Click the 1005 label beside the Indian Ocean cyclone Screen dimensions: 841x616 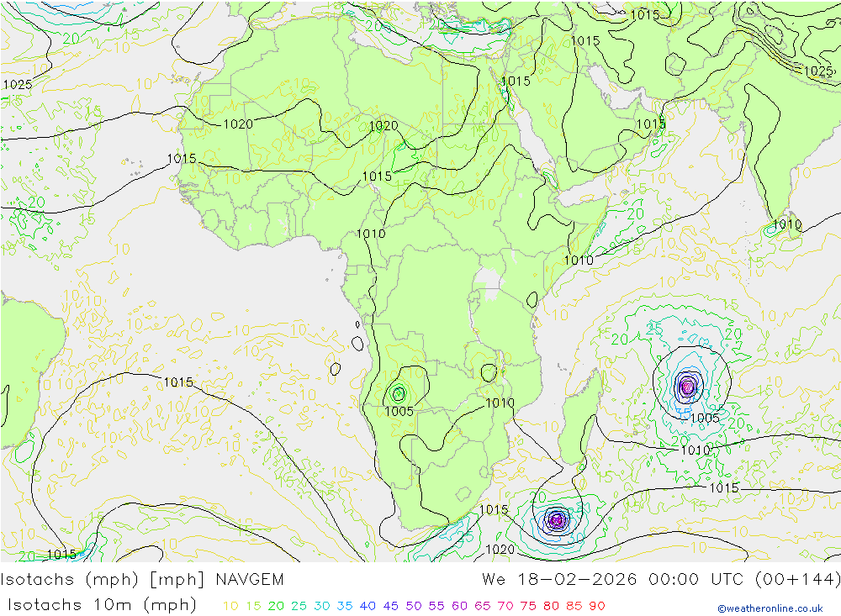(705, 419)
